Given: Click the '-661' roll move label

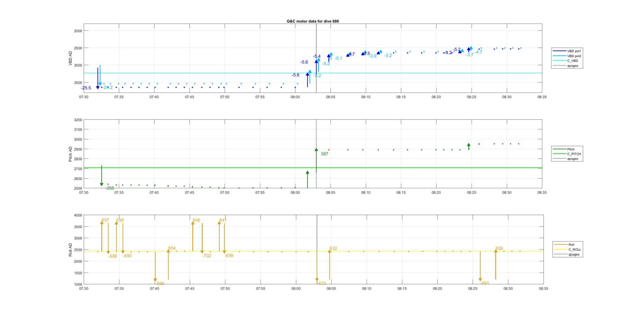Looking at the screenshot, I should pos(484,284).
